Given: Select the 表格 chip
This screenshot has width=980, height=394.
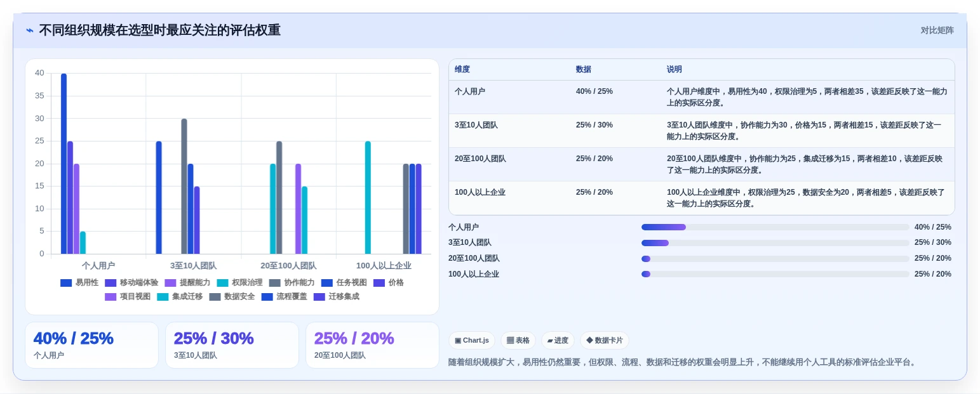Looking at the screenshot, I should [518, 341].
